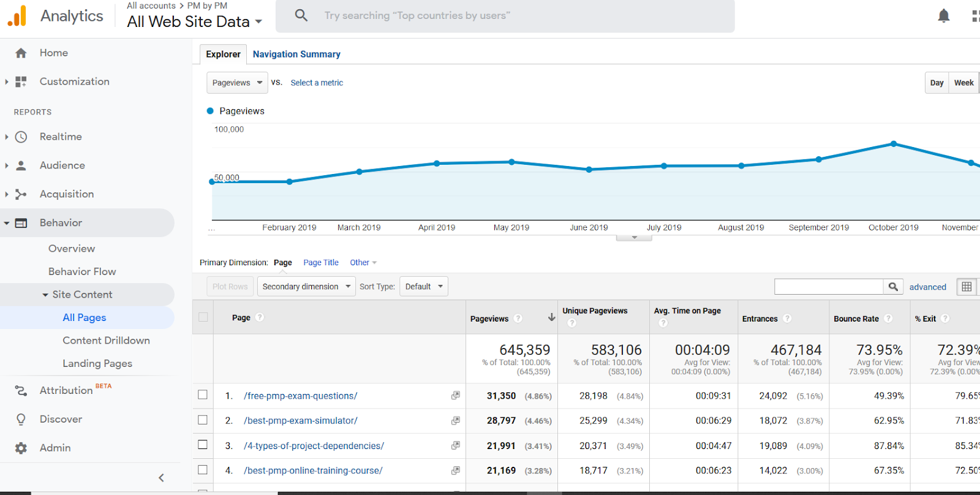
Task: Click the Unique Pageviews column header
Action: point(595,311)
